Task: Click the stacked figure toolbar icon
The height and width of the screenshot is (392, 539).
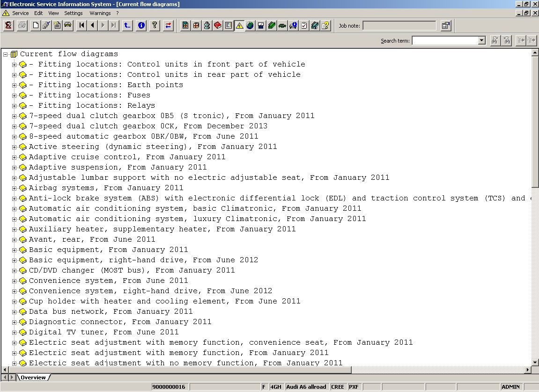Action: [207, 25]
